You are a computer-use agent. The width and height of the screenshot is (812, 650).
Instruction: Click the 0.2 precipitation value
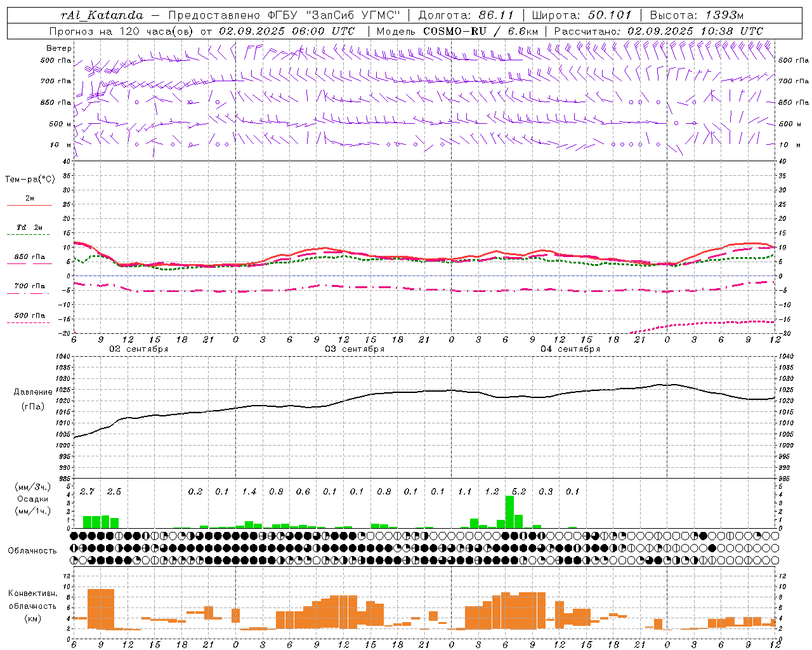(x=195, y=491)
